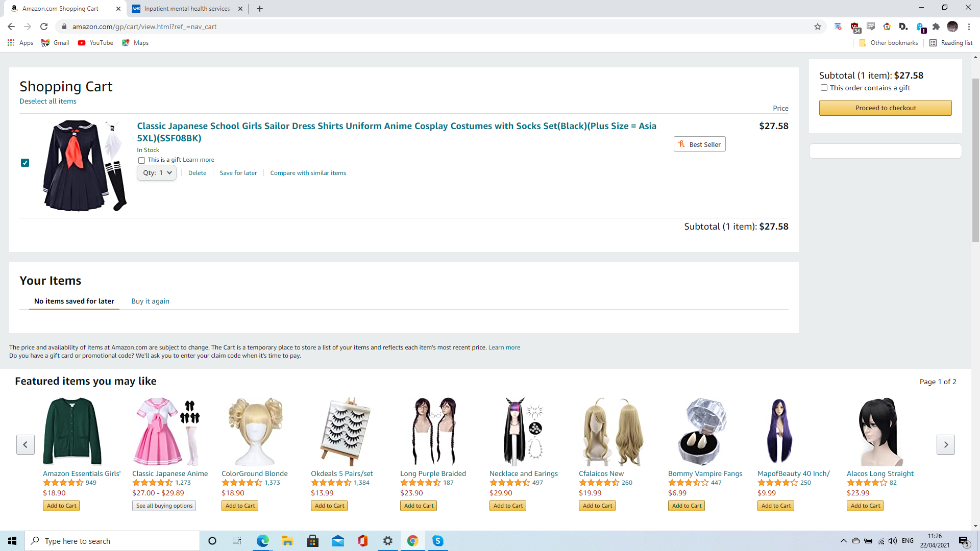Open a new browser tab
Viewport: 980px width, 551px height.
260,9
